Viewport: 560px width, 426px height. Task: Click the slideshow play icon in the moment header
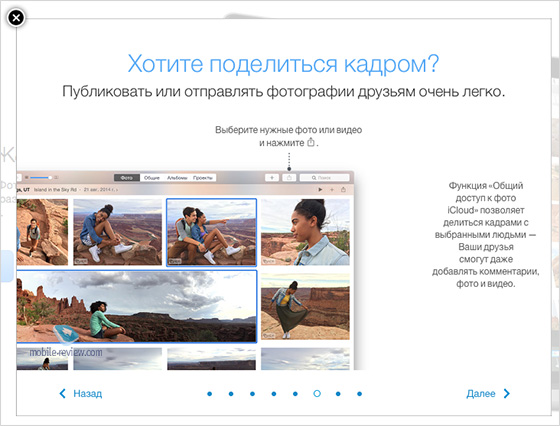(x=320, y=190)
